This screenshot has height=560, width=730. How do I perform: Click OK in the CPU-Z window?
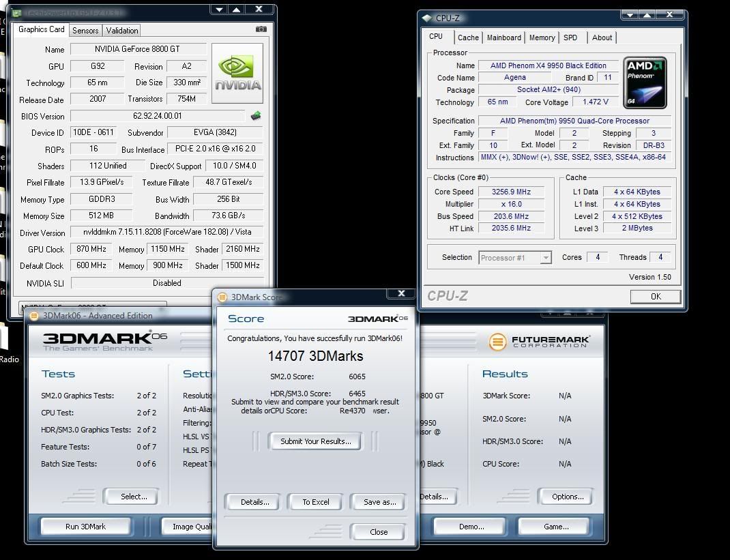[656, 297]
